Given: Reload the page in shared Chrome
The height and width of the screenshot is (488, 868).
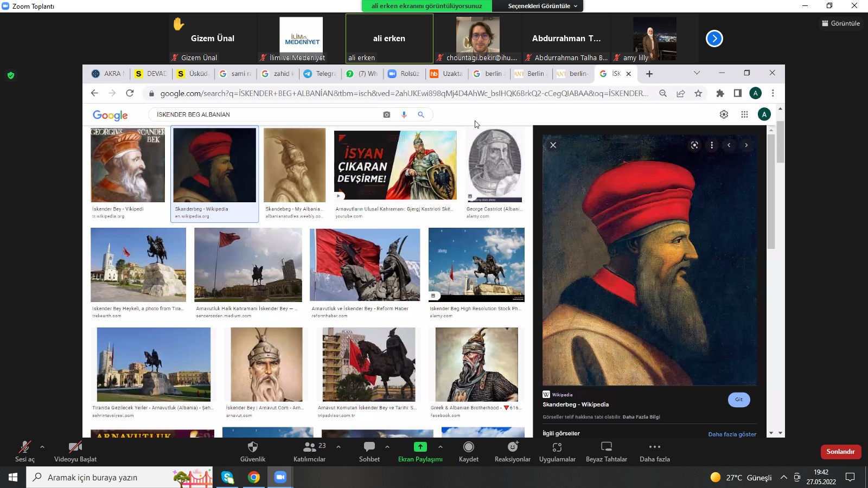Looking at the screenshot, I should point(130,93).
